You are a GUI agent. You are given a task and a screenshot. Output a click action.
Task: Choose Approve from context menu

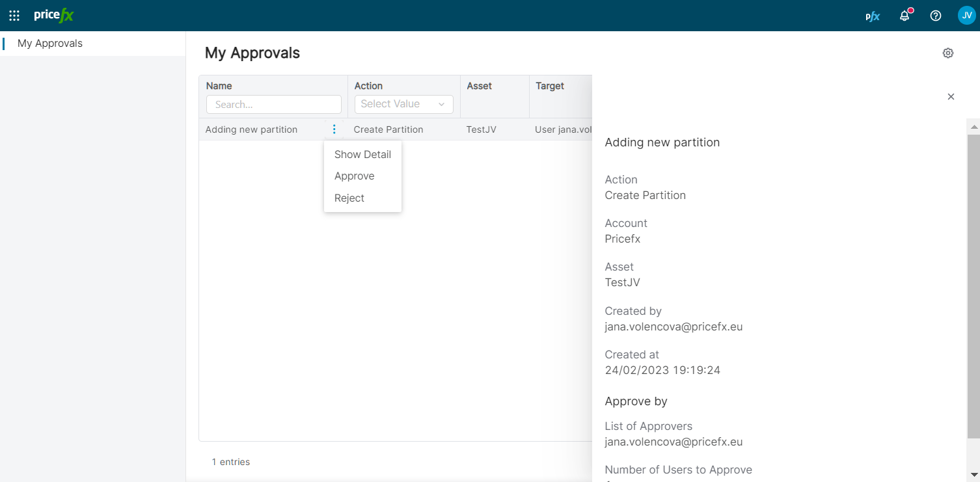(355, 176)
